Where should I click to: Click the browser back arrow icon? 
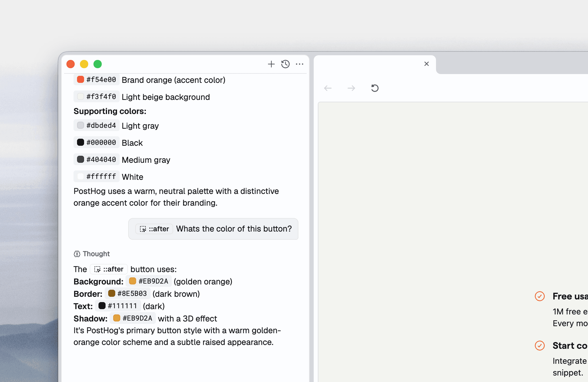point(328,88)
